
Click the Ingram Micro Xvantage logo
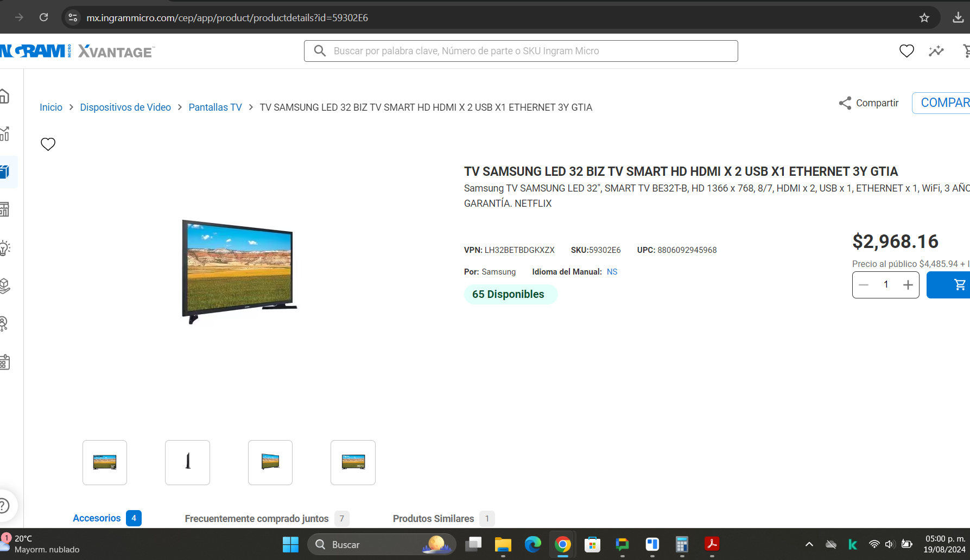point(77,51)
